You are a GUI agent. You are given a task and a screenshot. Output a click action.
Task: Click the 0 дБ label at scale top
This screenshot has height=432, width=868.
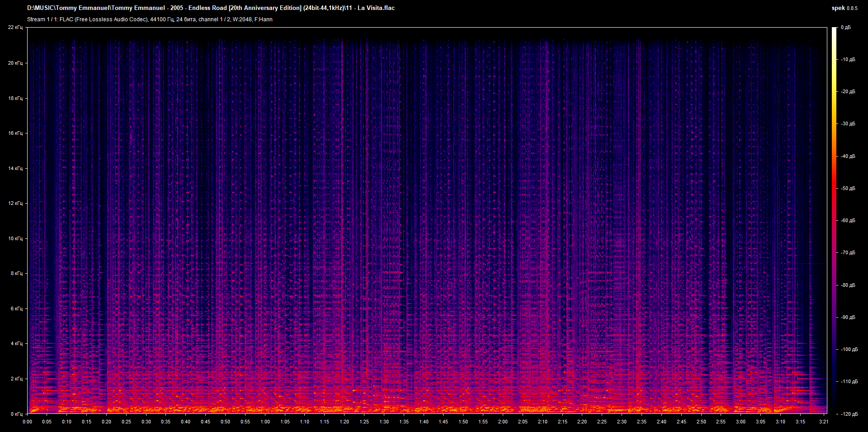tap(845, 28)
